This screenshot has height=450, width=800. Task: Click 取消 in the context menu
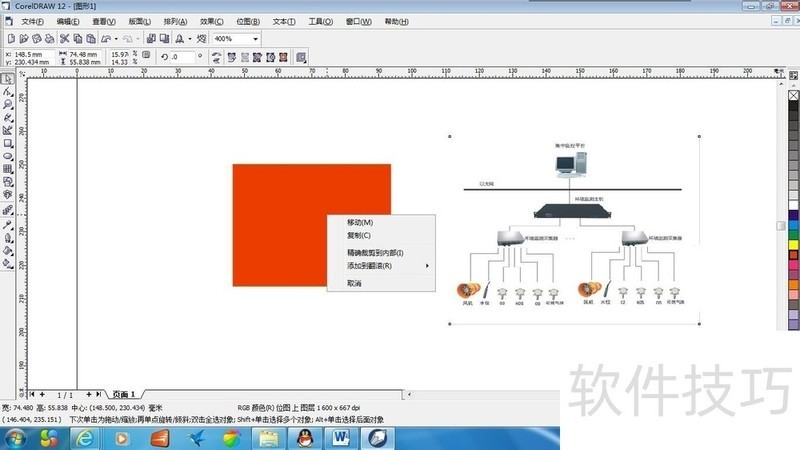pos(354,283)
